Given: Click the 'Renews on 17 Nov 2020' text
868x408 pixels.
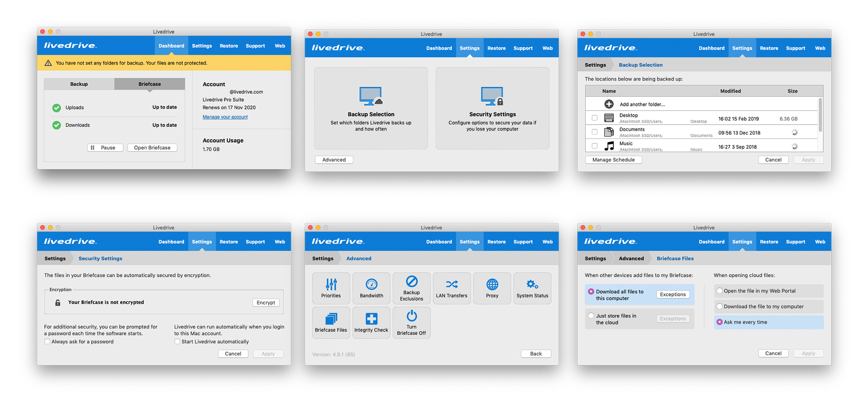Looking at the screenshot, I should point(229,108).
